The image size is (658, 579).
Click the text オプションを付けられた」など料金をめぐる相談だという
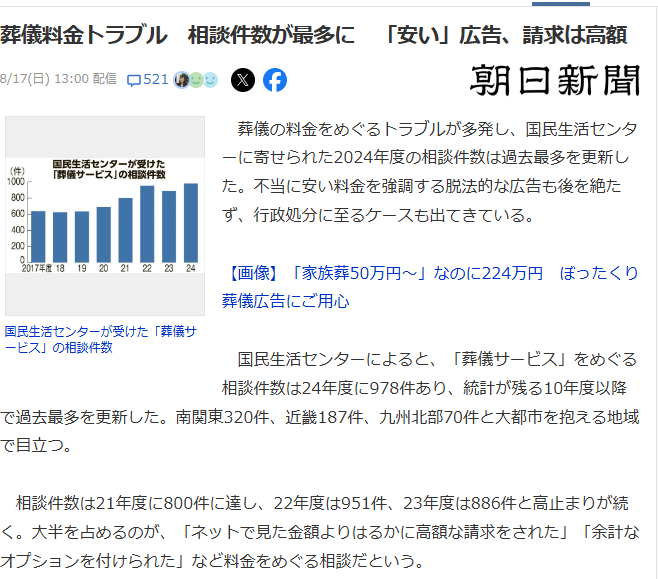(x=212, y=561)
